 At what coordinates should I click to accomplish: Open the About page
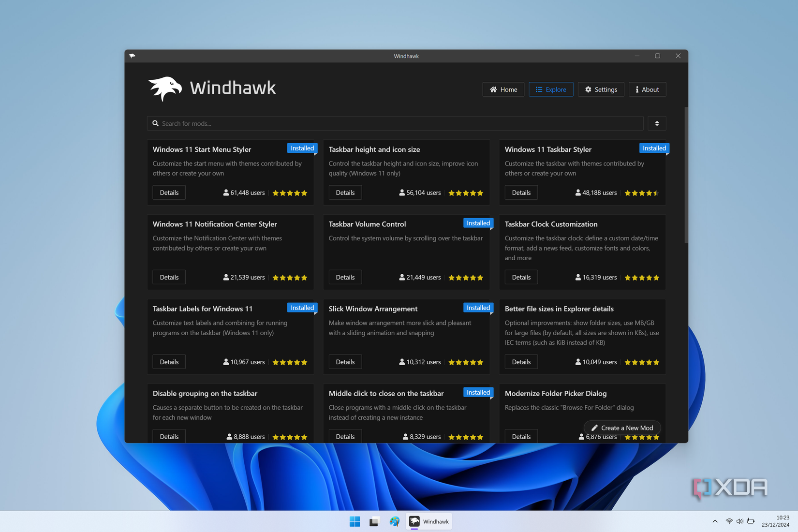pyautogui.click(x=647, y=89)
